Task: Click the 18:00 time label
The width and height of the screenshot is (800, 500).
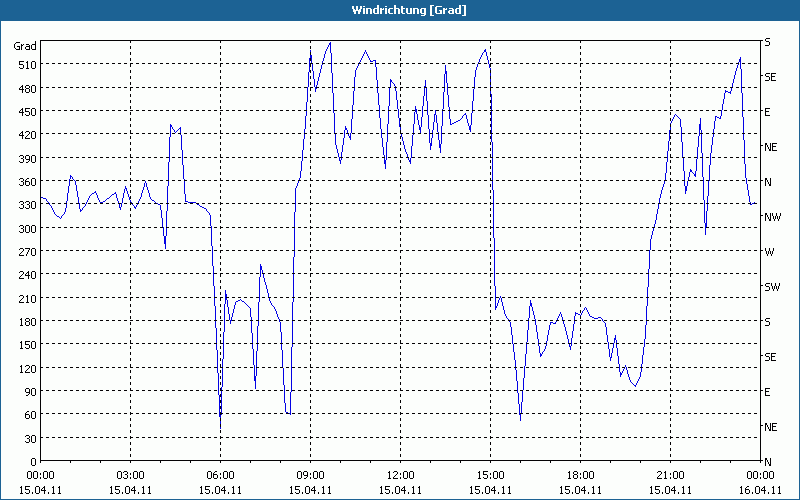Action: pyautogui.click(x=580, y=476)
